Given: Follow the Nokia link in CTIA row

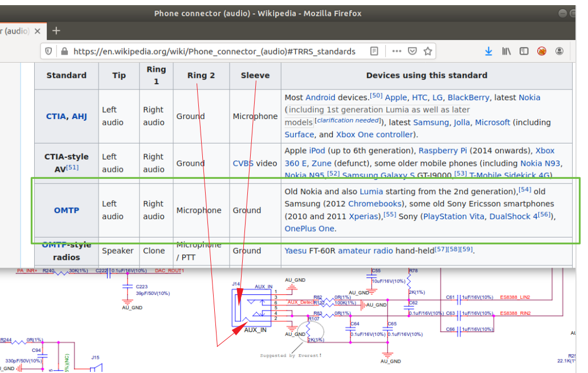Looking at the screenshot, I should click(529, 97).
